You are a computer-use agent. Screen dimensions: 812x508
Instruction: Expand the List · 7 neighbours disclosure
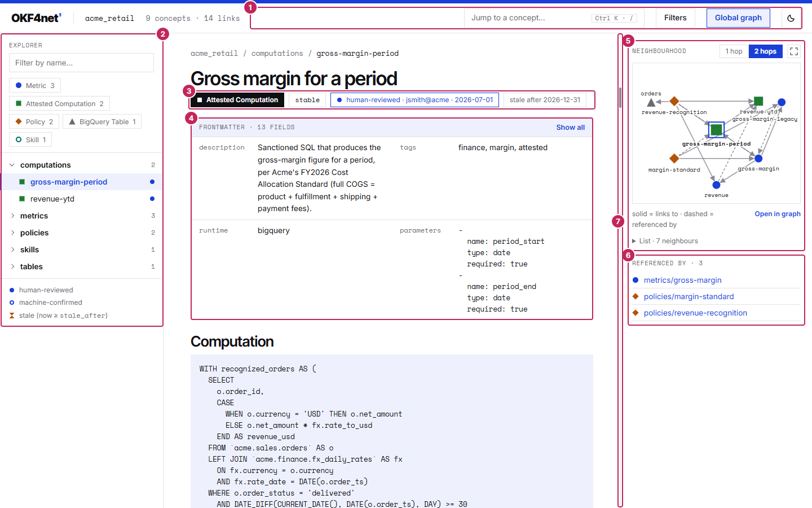[x=665, y=241]
